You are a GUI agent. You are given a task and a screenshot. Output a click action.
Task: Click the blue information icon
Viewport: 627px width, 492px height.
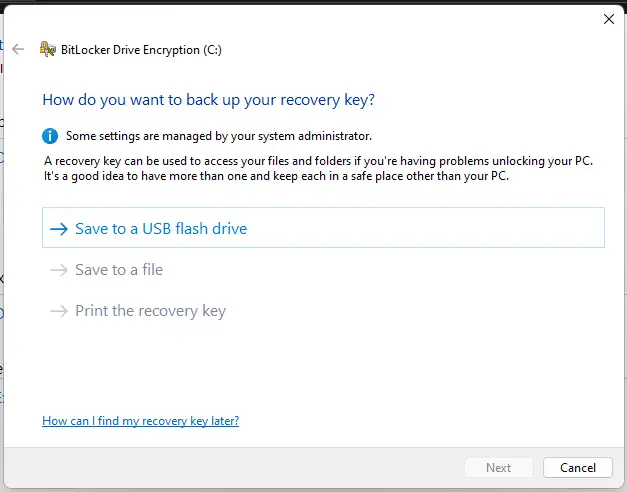(x=50, y=136)
